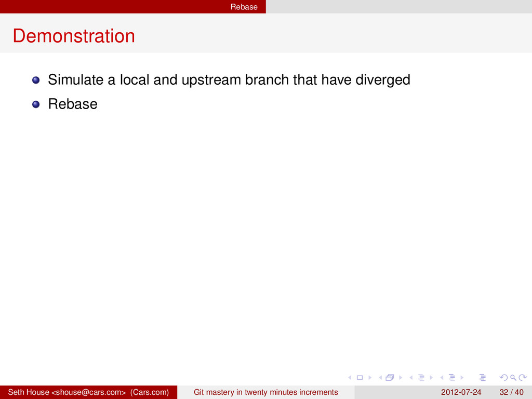The height and width of the screenshot is (399, 532).
Task: Go to previous frame using left arrow beside frame icon
Action: pyautogui.click(x=380, y=378)
